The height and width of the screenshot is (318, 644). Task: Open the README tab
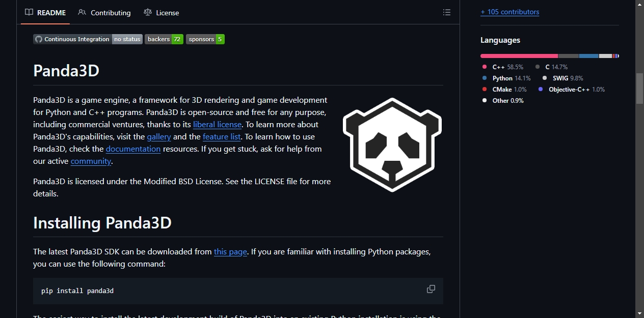45,12
